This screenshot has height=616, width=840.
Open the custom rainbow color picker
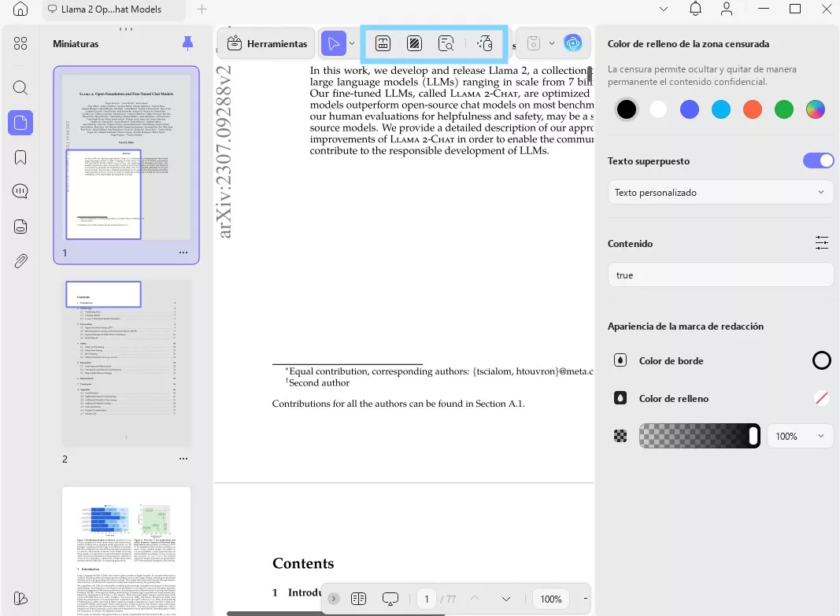point(816,109)
